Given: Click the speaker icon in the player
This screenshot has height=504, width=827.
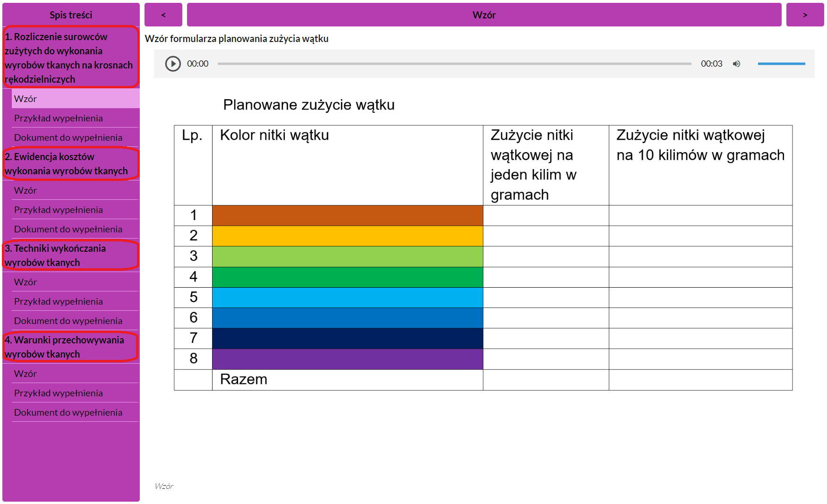Looking at the screenshot, I should [x=736, y=63].
